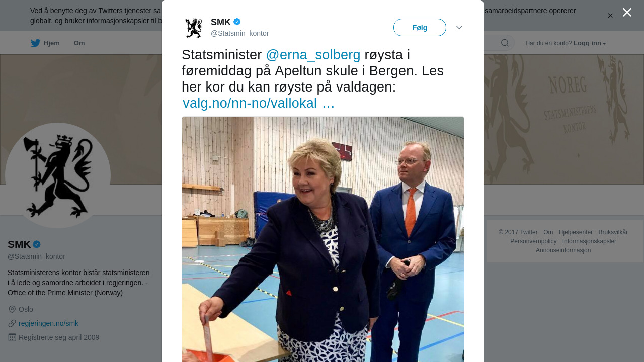The height and width of the screenshot is (362, 644).
Task: Open the SMK avatar in tweet header
Action: click(193, 28)
